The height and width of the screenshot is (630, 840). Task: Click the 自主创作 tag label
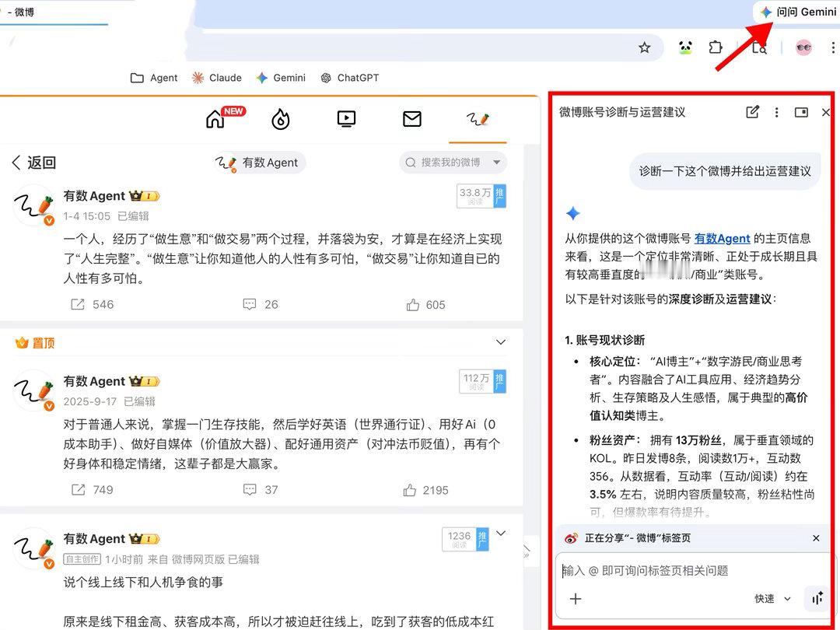coord(82,559)
